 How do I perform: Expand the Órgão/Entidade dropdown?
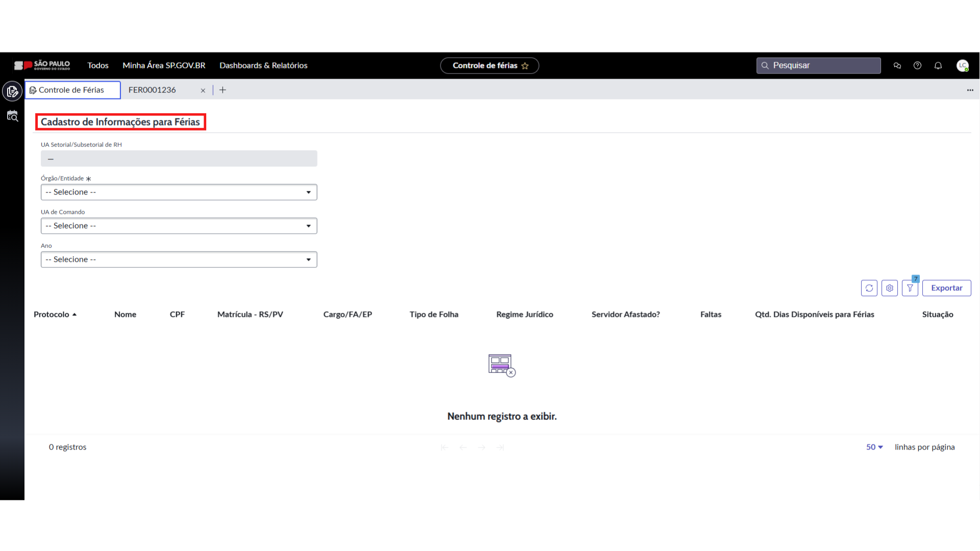179,192
